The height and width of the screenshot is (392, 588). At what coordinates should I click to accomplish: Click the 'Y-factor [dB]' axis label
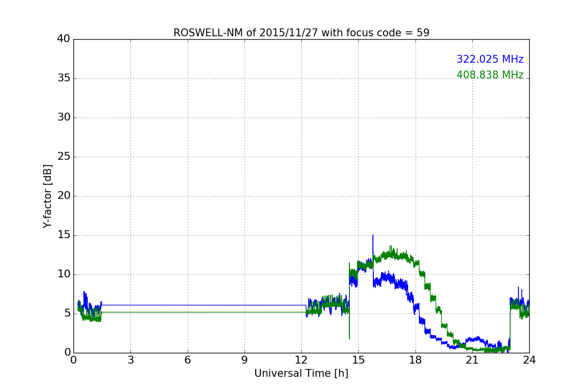[48, 196]
